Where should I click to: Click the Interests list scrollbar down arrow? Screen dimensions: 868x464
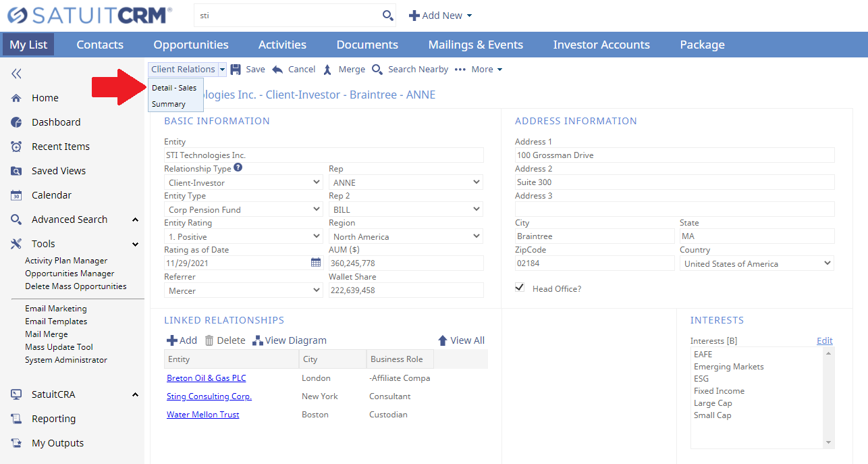point(829,442)
